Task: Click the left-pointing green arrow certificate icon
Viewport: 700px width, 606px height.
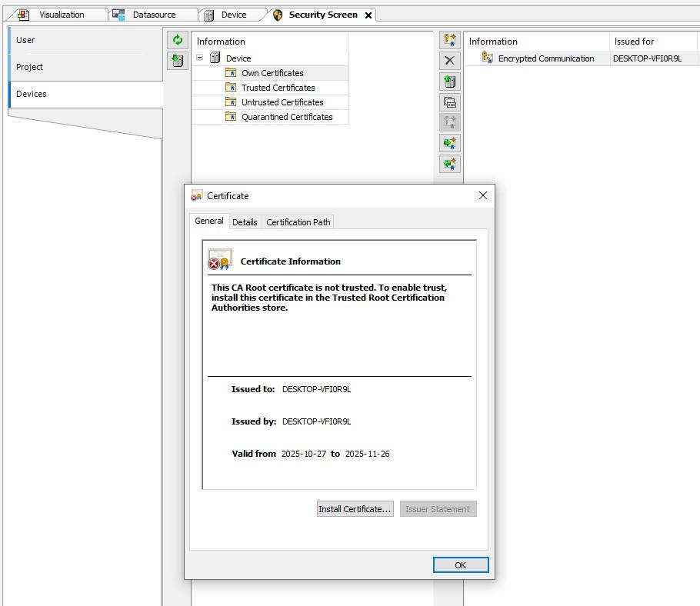Action: 450,164
